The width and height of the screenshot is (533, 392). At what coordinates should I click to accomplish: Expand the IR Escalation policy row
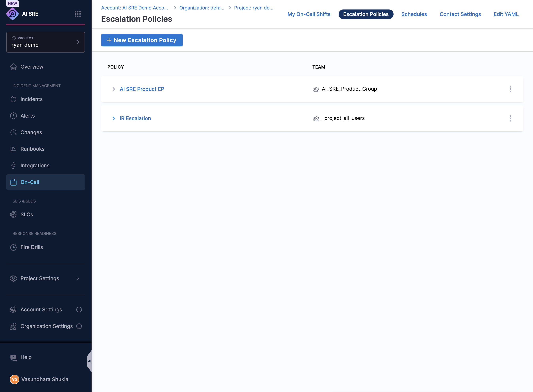[114, 118]
